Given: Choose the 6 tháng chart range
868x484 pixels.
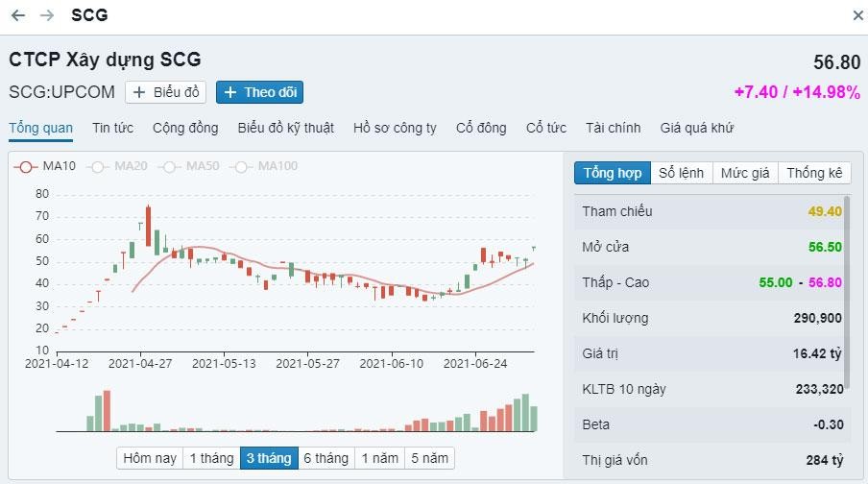Looking at the screenshot, I should (325, 458).
